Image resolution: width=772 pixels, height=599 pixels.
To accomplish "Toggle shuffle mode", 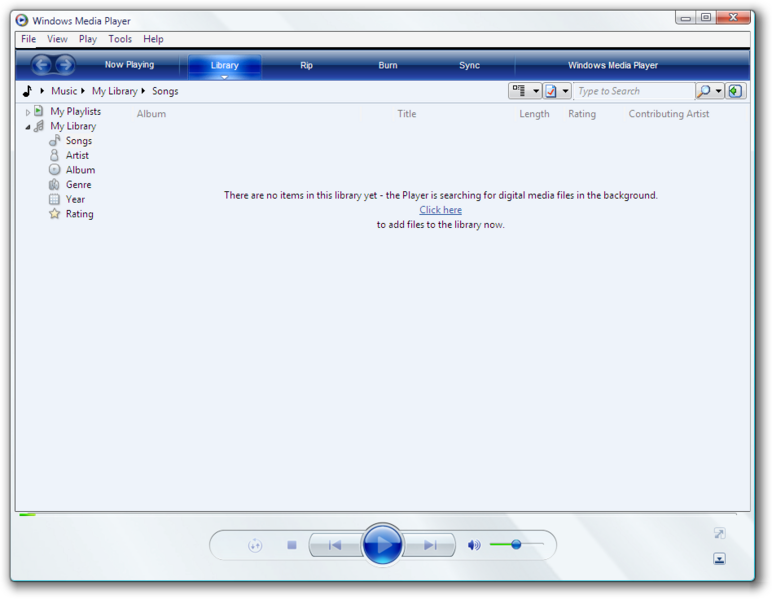I will 255,545.
